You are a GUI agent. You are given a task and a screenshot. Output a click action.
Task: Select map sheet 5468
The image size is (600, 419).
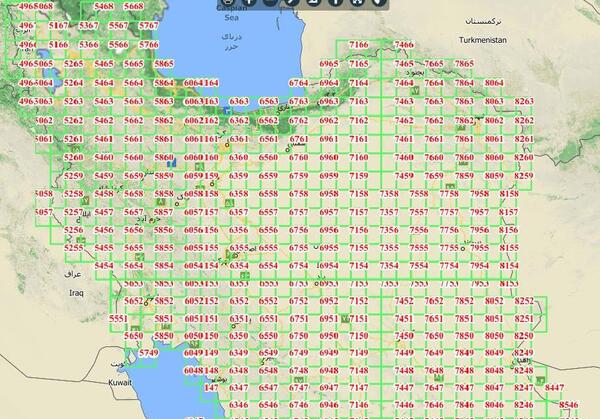click(x=104, y=7)
